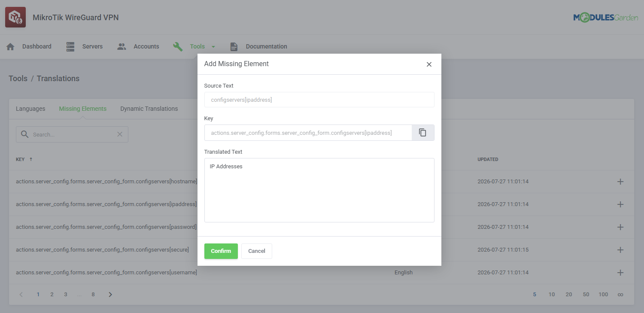Switch to the Languages tab
Viewport: 644px width, 313px height.
click(30, 109)
